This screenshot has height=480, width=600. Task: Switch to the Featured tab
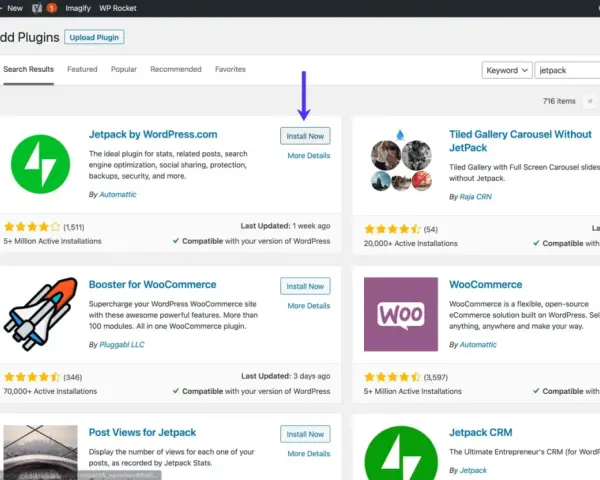click(82, 69)
